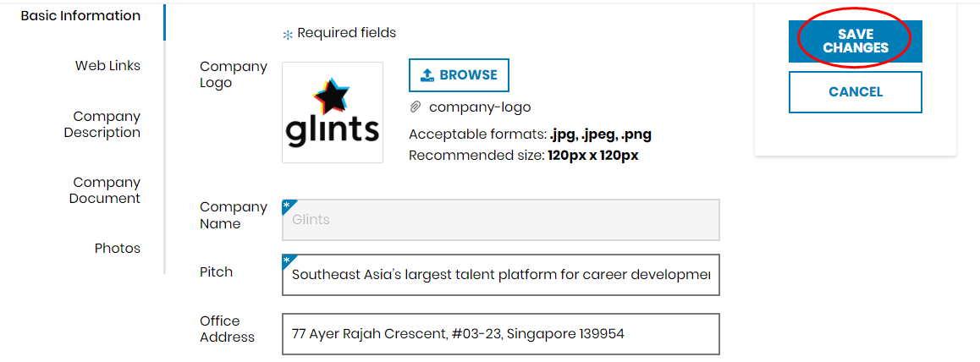Open the Basic Information section
This screenshot has width=980, height=362.
tap(80, 16)
